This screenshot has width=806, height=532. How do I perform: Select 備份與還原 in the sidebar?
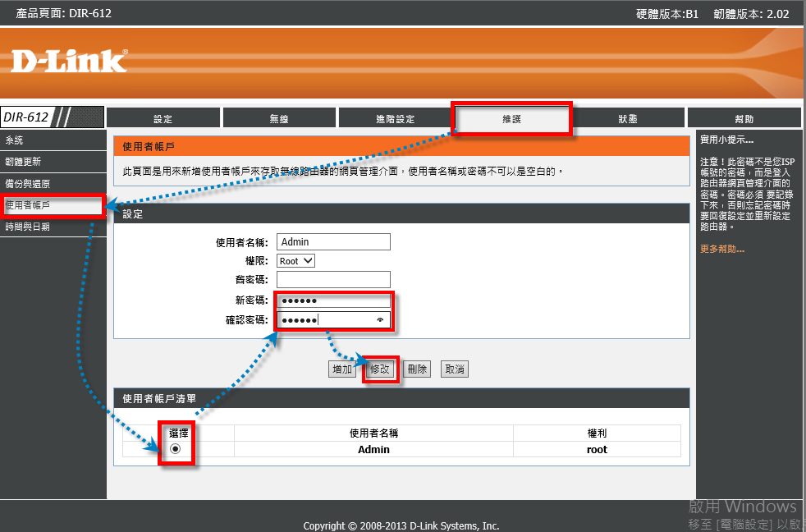pos(28,183)
